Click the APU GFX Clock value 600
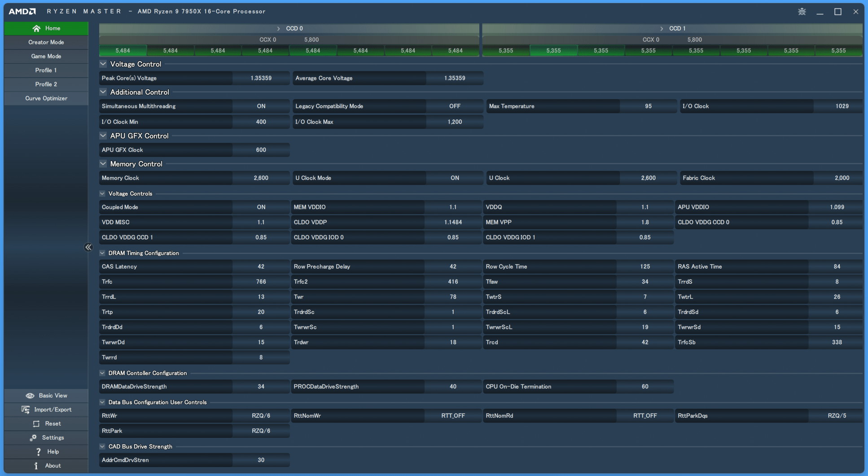Viewport: 868px width, 476px height. pos(261,150)
